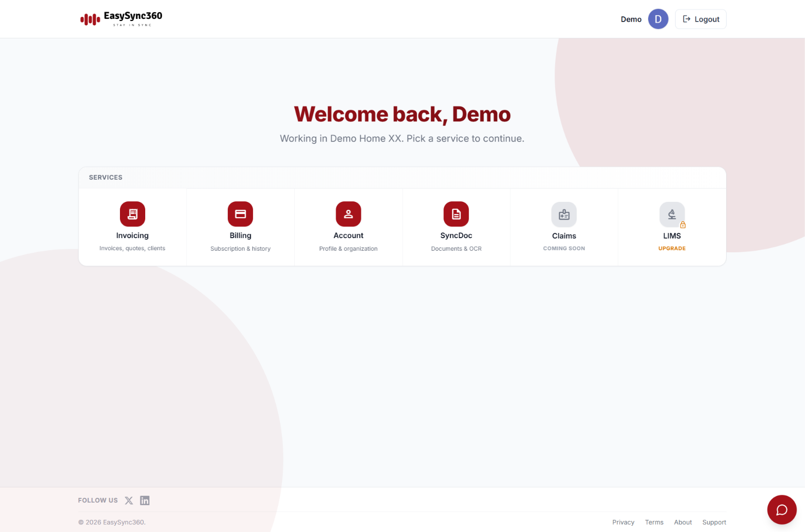Open the Billing card icon

(x=240, y=214)
